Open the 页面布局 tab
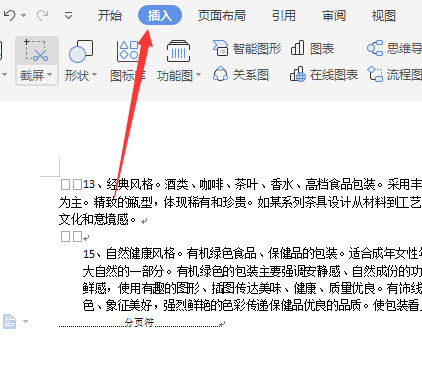422x384 pixels. [x=222, y=16]
